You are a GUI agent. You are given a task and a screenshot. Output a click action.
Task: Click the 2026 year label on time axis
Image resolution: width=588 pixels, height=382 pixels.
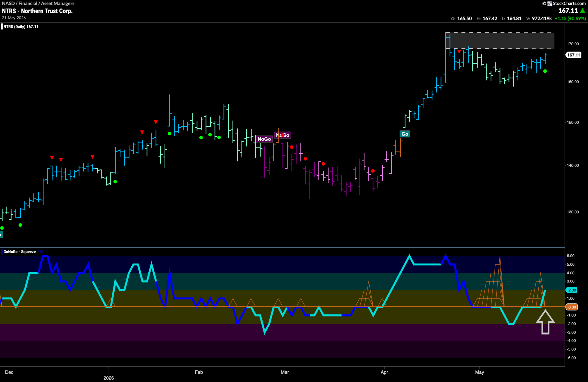tap(109, 378)
